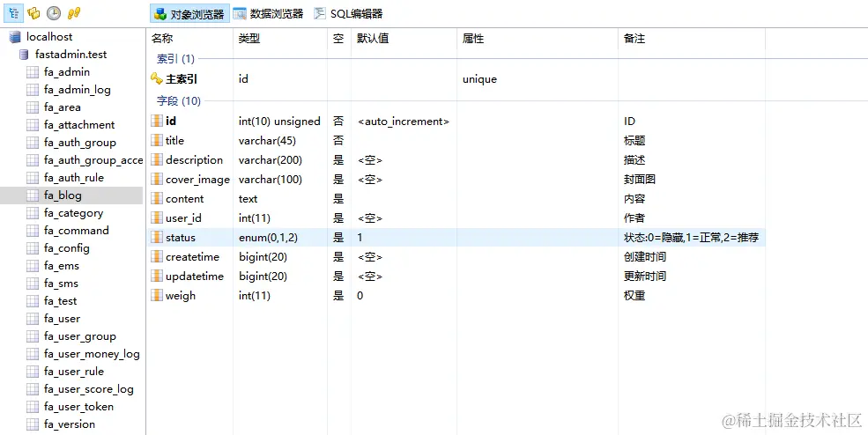The width and height of the screenshot is (868, 435).
Task: Select the fa_user_rule table
Action: [x=74, y=372]
